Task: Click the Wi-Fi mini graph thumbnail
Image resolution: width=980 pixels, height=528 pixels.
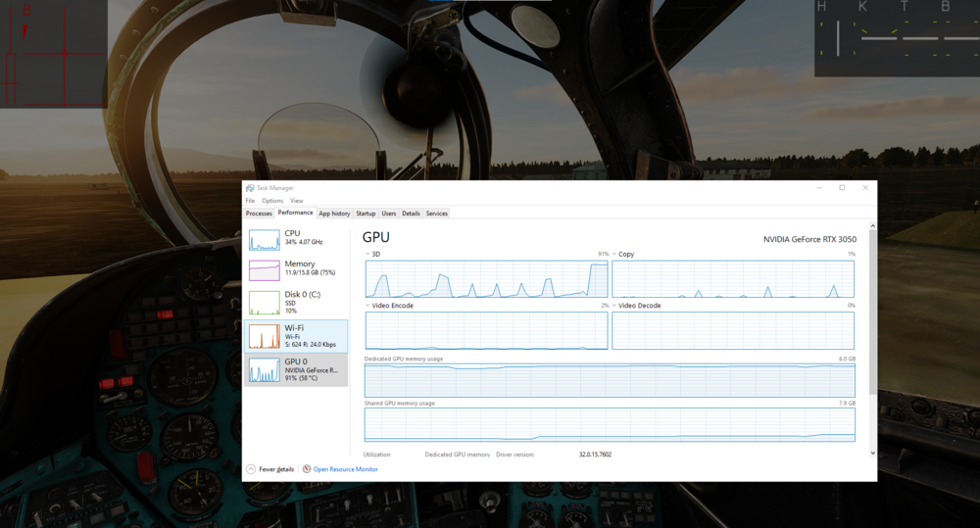Action: click(265, 336)
